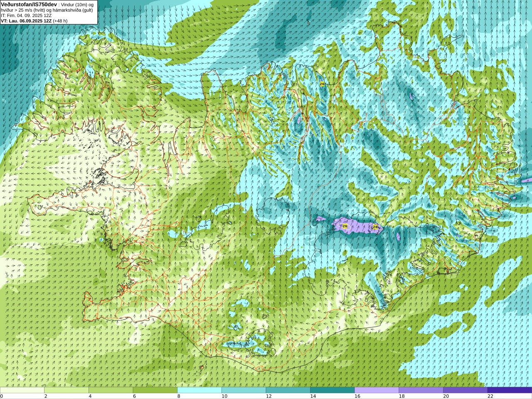The width and height of the screenshot is (532, 399).
Task: Click the yellow 26 gust marker near north coast
Action: point(322,84)
